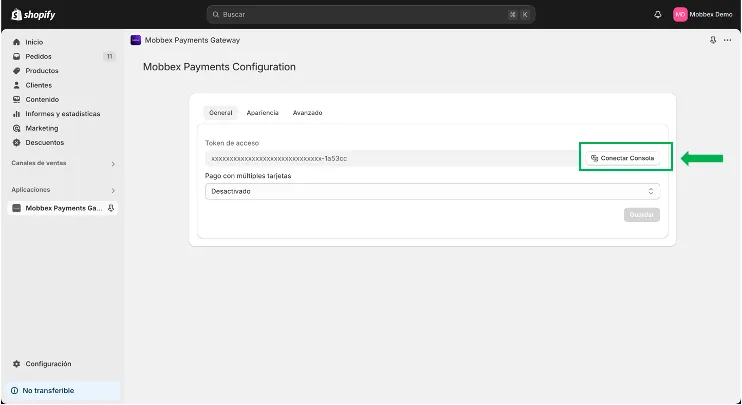Open Pago con múltiples tarjetas dropdown
The image size is (742, 405).
(x=432, y=192)
